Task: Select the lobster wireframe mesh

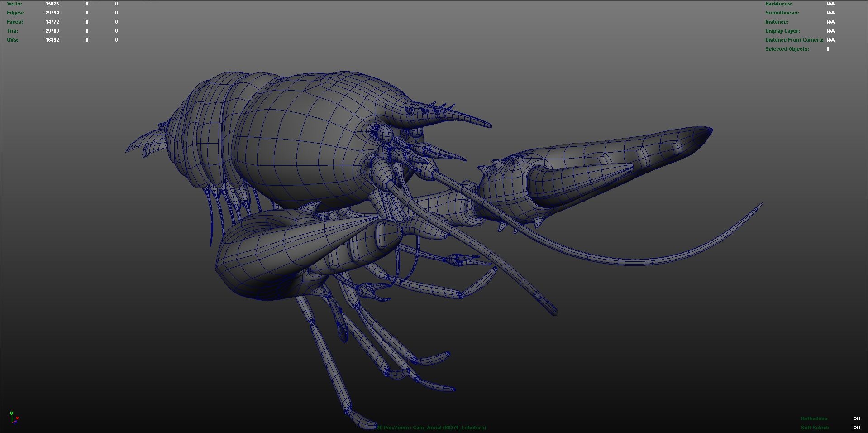Action: [317, 136]
